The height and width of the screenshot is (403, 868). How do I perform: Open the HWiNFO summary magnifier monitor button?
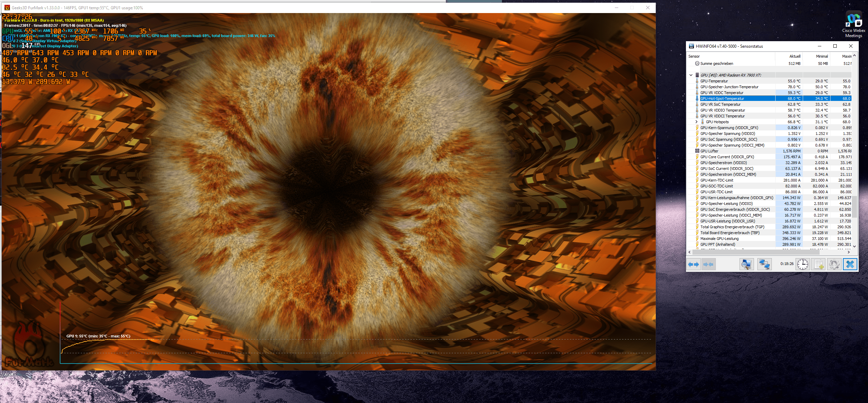pyautogui.click(x=746, y=264)
